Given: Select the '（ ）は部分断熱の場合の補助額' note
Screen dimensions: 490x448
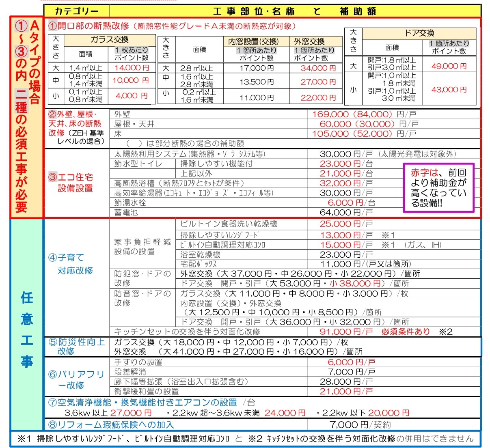Looking at the screenshot, I should (x=185, y=143).
